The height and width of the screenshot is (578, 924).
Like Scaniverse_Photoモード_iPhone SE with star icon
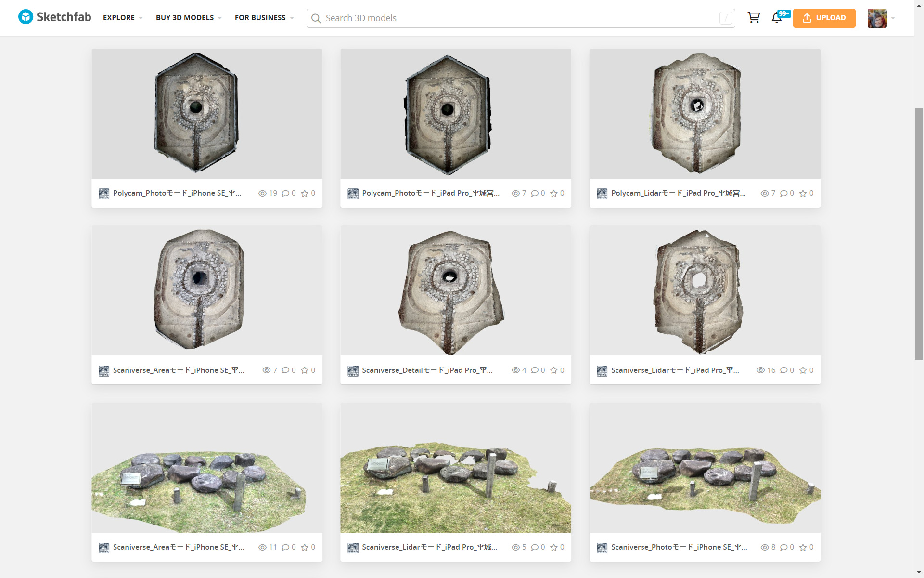(803, 547)
